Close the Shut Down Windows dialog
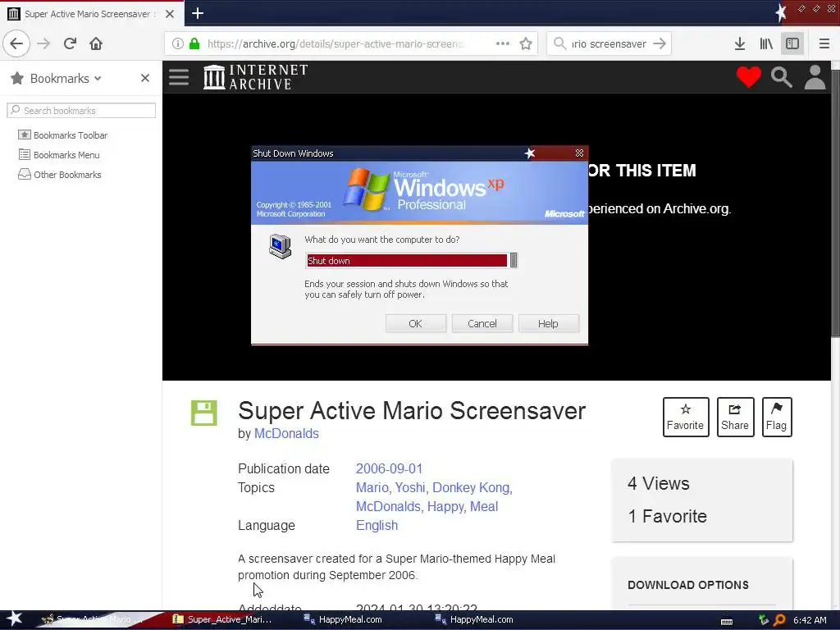Viewport: 840px width, 630px height. pos(579,153)
